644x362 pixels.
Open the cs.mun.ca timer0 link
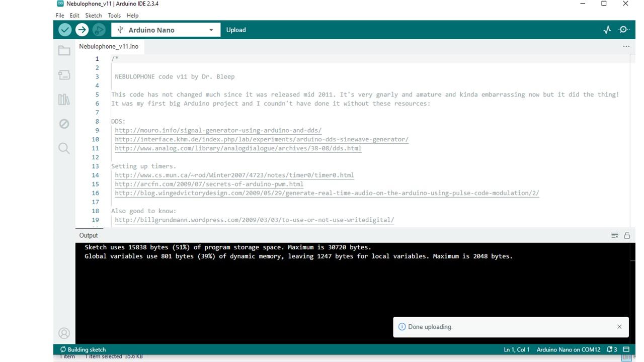234,175
